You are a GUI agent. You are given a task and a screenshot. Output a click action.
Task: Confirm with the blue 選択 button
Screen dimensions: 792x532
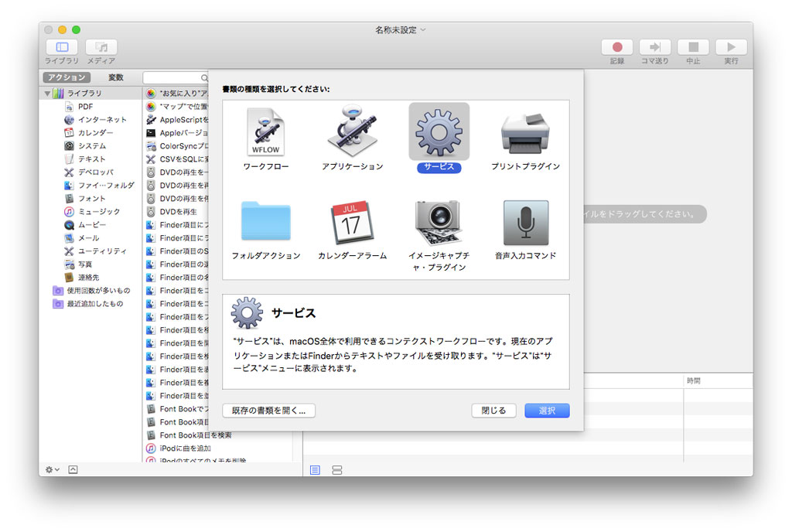coord(547,411)
